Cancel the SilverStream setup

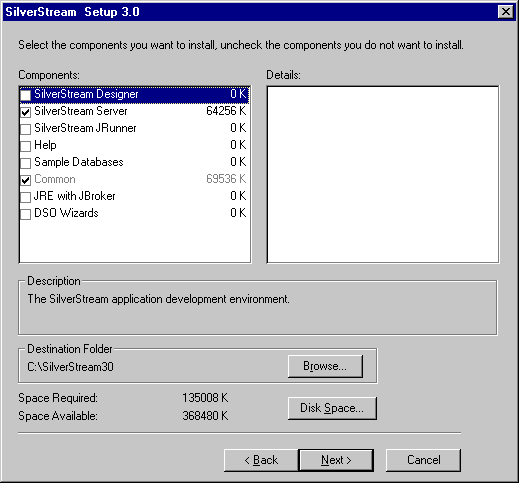pos(423,460)
